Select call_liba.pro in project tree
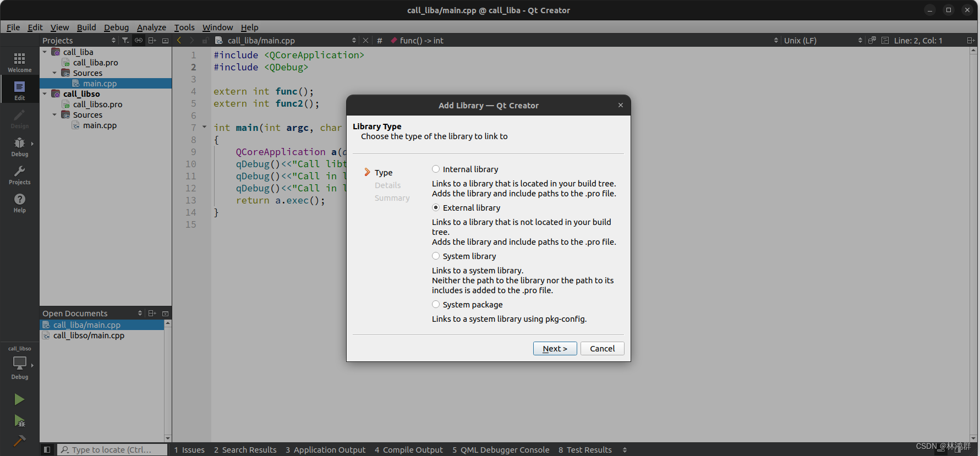980x456 pixels. pos(96,62)
